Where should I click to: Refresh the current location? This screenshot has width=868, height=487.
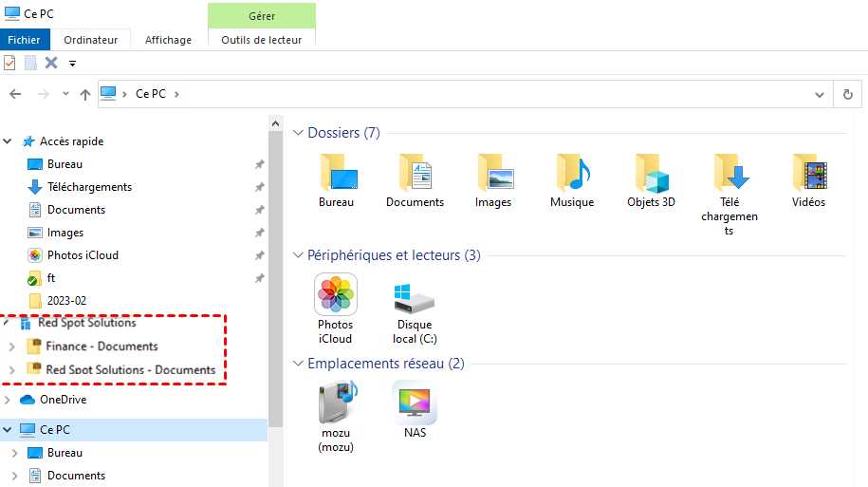(847, 94)
